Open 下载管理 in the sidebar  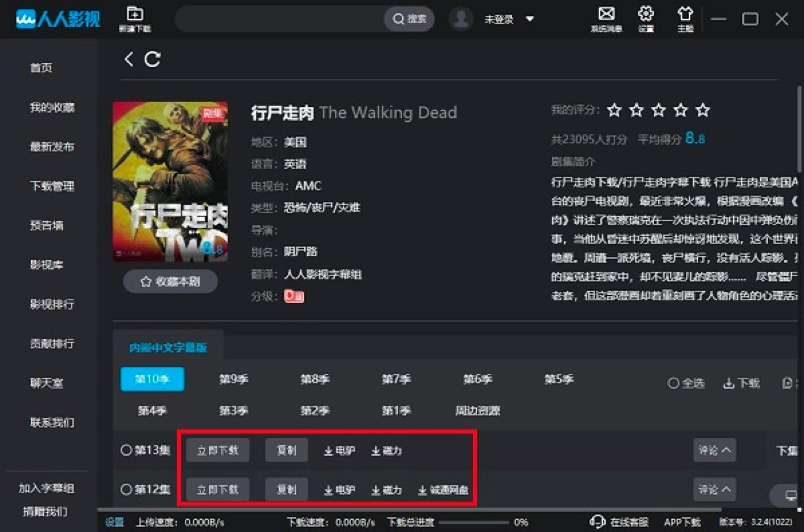click(x=52, y=186)
